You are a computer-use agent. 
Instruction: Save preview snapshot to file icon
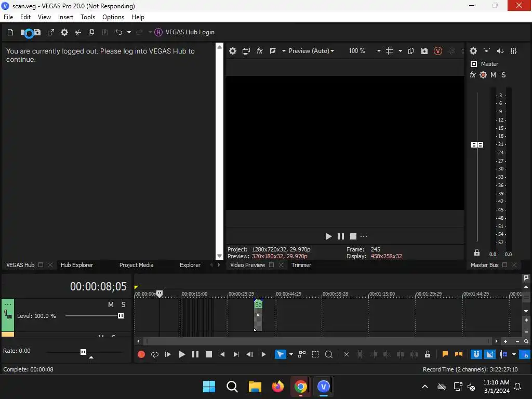coord(424,51)
